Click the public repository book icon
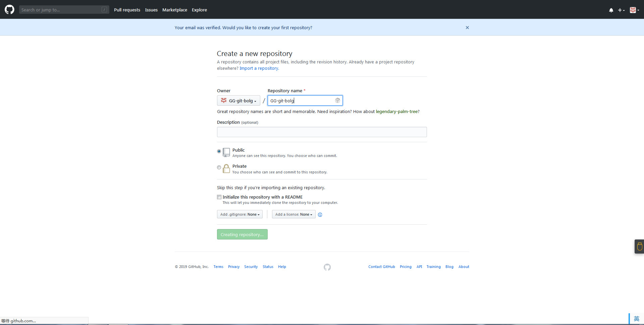Viewport: 644px width, 325px height. (x=226, y=152)
